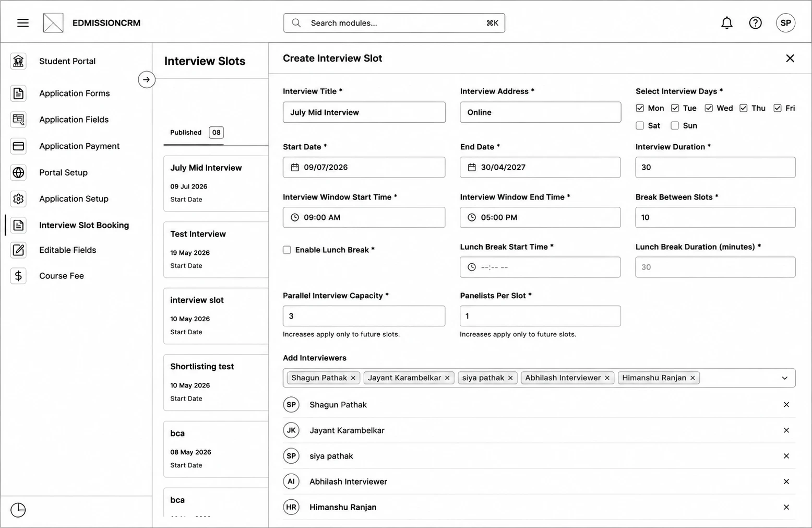Open the Portal Setup menu item
The width and height of the screenshot is (812, 528).
click(x=63, y=172)
